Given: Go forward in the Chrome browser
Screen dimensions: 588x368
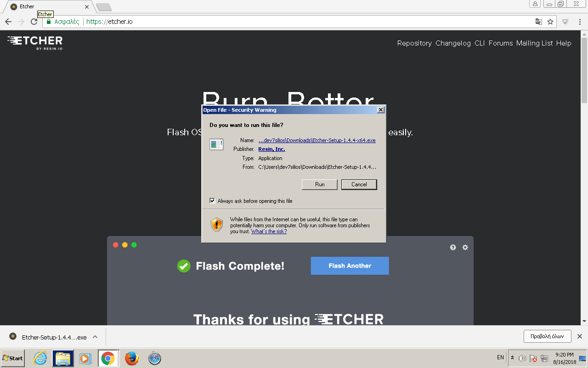Looking at the screenshot, I should (x=21, y=22).
